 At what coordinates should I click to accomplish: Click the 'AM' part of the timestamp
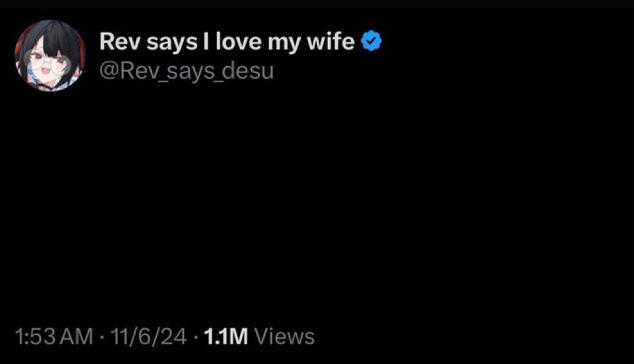click(x=76, y=337)
